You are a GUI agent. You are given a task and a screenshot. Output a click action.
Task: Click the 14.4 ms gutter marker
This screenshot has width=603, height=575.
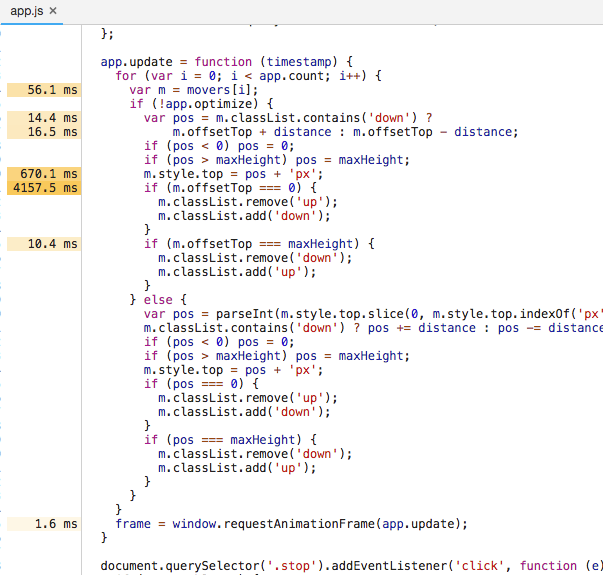(x=44, y=118)
